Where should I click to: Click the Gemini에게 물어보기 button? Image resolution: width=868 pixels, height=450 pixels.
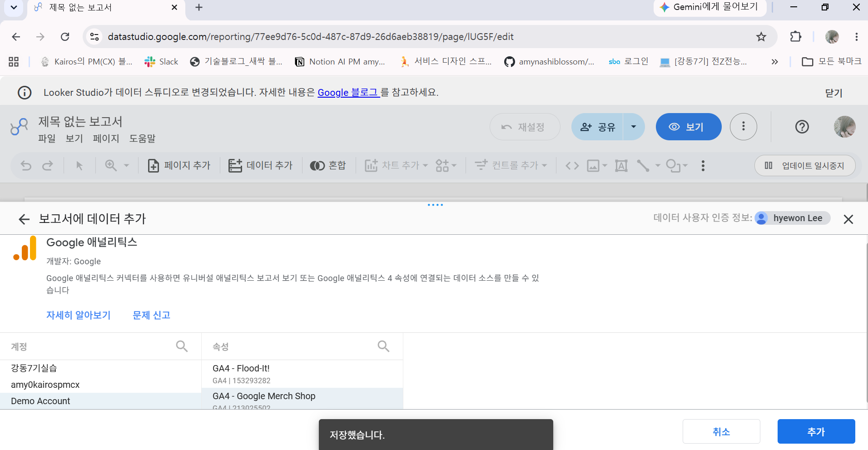(709, 7)
